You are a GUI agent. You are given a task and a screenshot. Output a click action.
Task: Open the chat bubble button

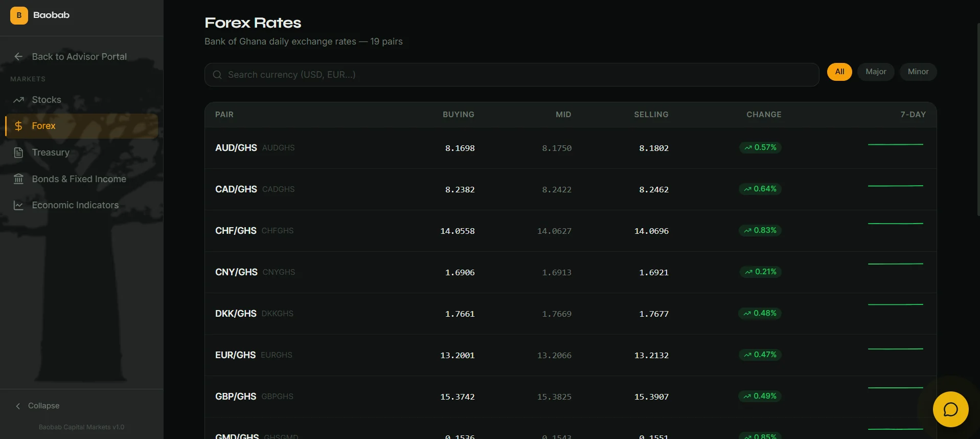click(950, 409)
